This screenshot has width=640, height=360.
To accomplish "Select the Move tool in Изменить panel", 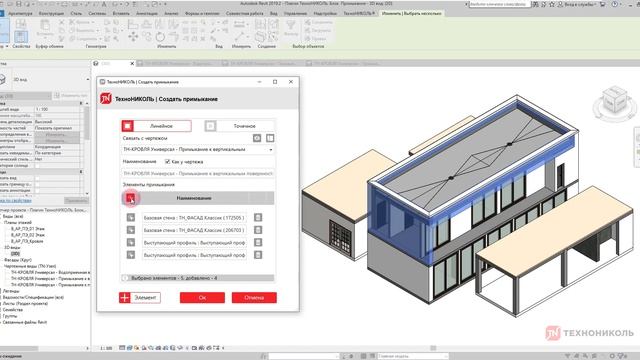I will [x=133, y=37].
